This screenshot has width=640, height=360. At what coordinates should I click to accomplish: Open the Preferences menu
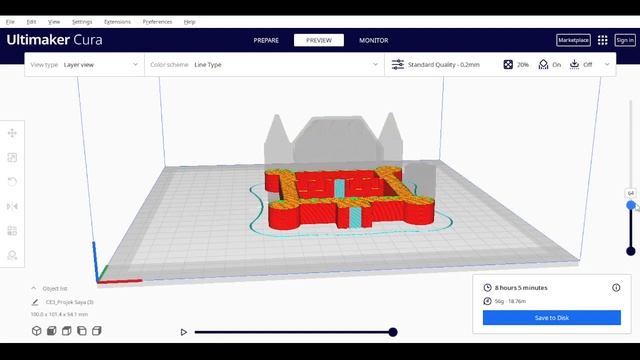pyautogui.click(x=157, y=22)
